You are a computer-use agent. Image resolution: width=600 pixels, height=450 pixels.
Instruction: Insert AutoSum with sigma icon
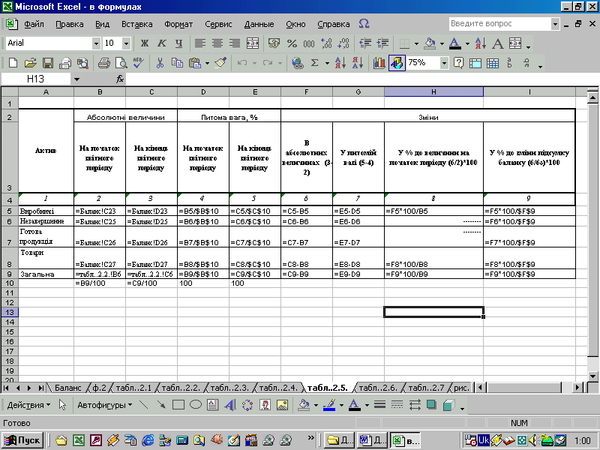tap(315, 63)
